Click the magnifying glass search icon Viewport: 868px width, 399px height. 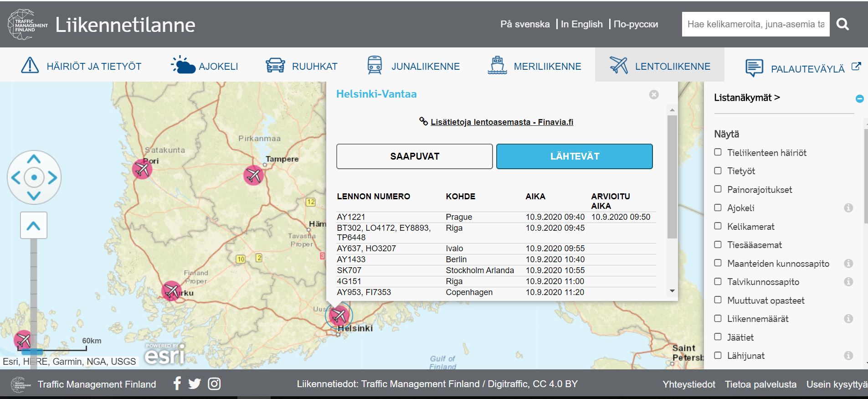coord(842,24)
